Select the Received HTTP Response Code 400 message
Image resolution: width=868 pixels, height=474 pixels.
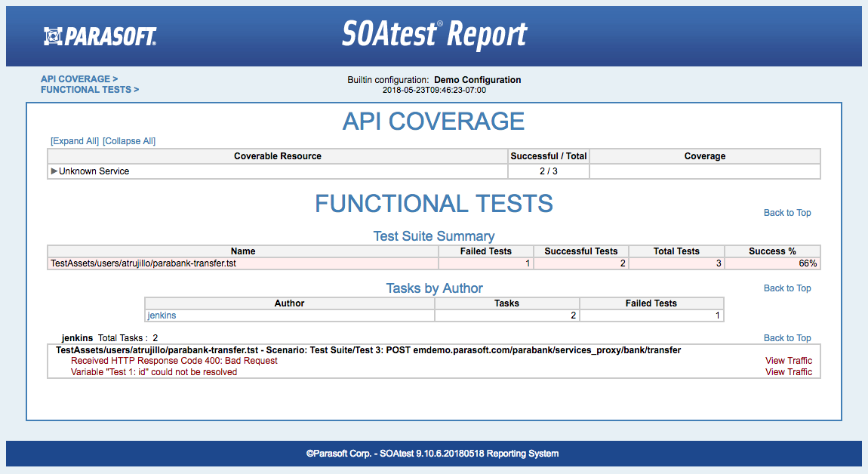(x=174, y=361)
